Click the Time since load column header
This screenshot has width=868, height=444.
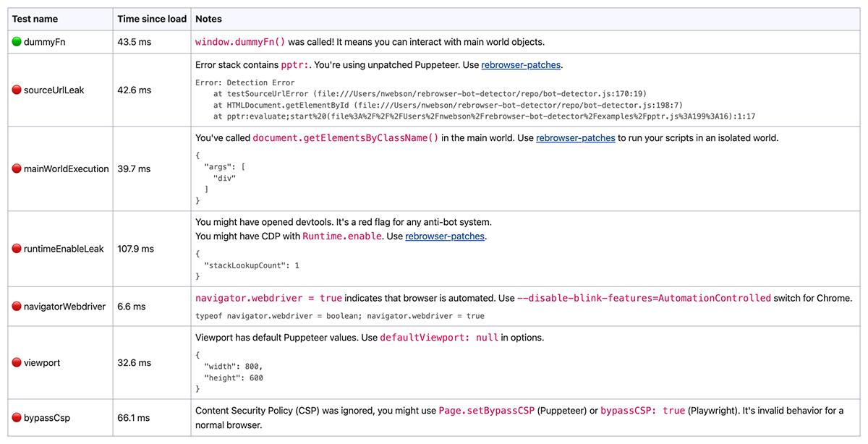coord(152,19)
